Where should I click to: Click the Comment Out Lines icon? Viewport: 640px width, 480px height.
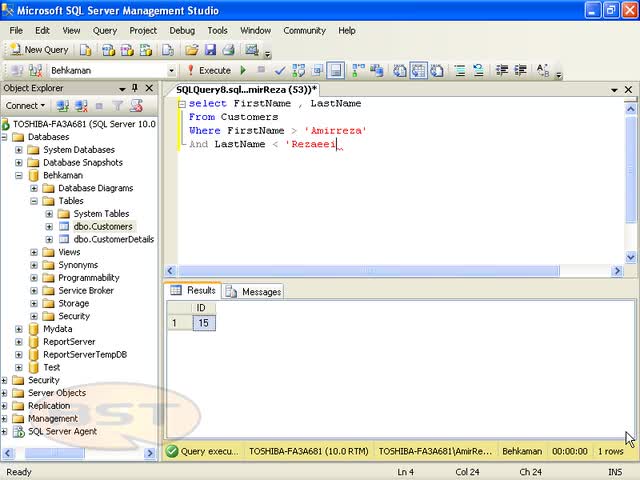460,71
